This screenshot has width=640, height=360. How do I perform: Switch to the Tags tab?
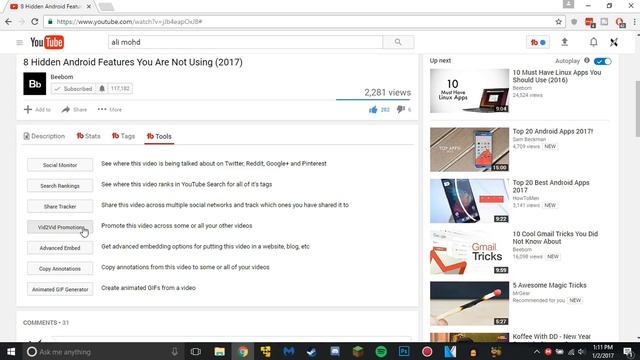123,136
